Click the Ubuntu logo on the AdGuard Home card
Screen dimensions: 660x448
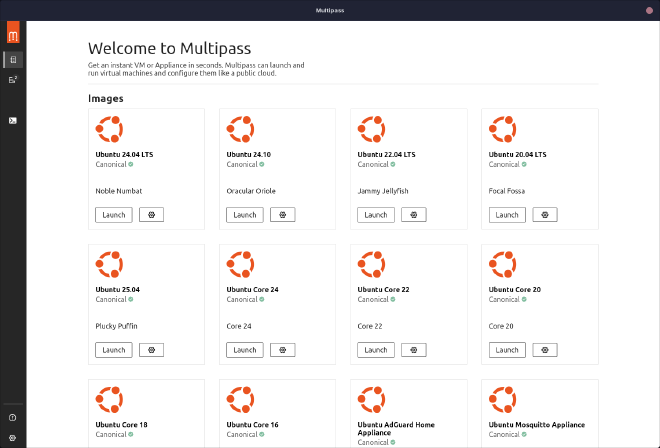pyautogui.click(x=371, y=400)
